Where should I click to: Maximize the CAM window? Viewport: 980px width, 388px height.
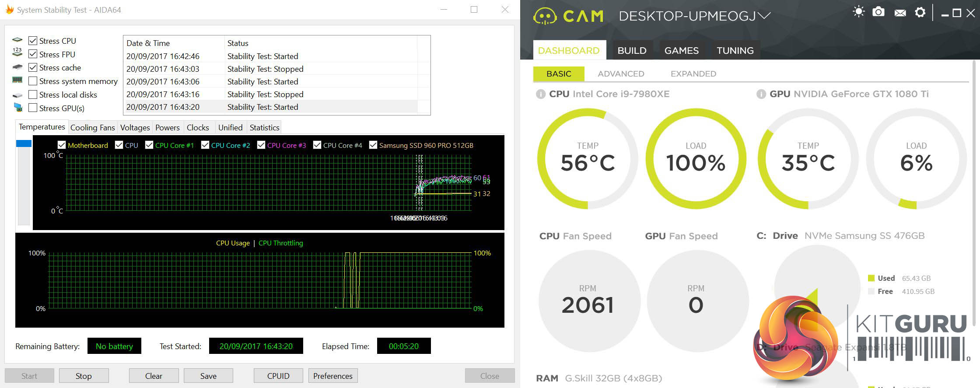[957, 13]
